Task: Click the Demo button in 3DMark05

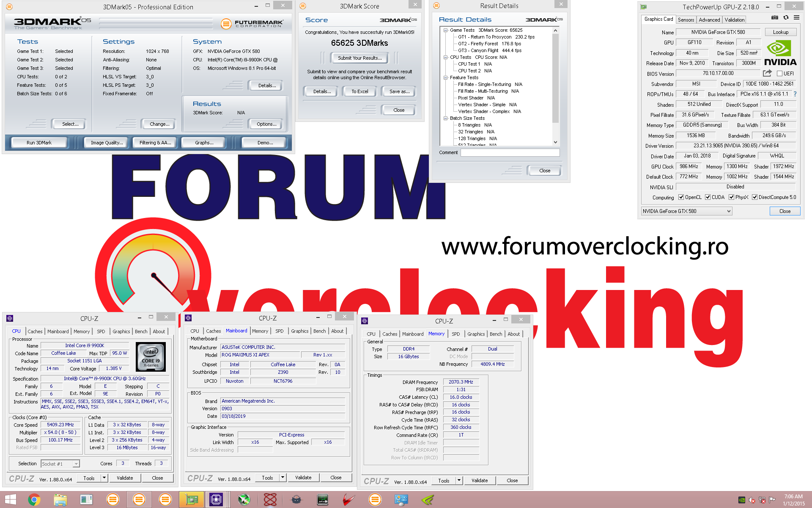Action: click(x=265, y=143)
